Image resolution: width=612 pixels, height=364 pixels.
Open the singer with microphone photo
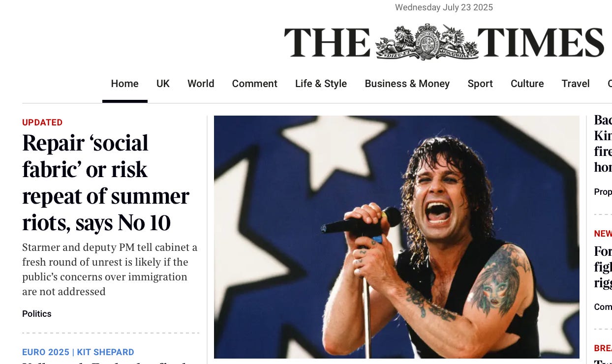click(x=397, y=237)
